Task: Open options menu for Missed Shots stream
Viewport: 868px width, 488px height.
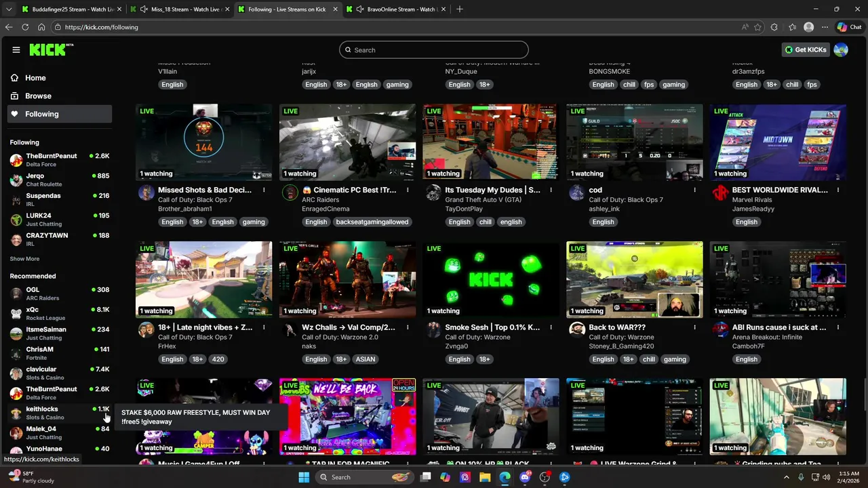Action: click(x=264, y=190)
